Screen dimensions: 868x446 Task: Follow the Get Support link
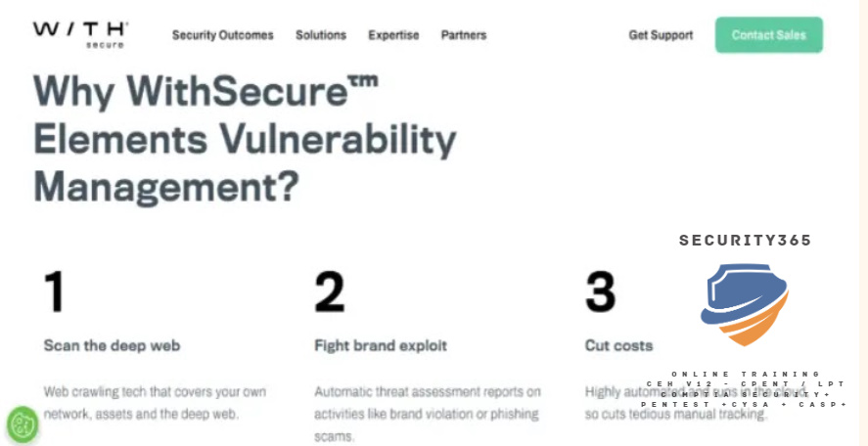(661, 35)
